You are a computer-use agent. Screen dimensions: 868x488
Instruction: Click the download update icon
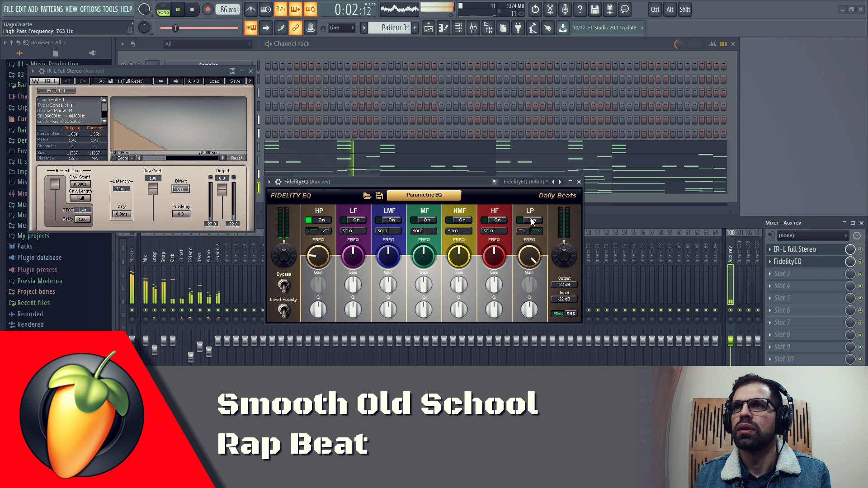click(x=563, y=28)
